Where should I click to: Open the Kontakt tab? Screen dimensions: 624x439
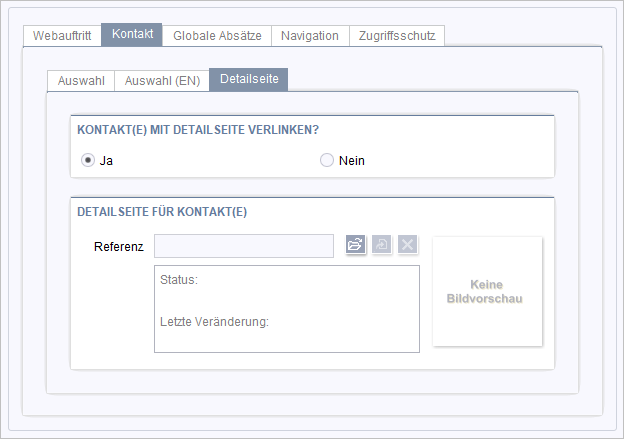click(x=132, y=34)
